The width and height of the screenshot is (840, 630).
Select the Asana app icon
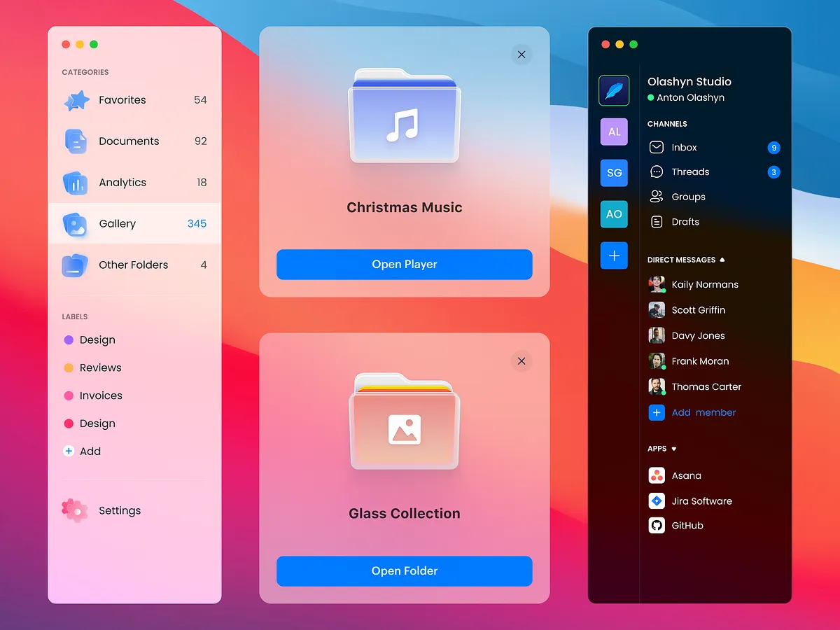(x=656, y=475)
